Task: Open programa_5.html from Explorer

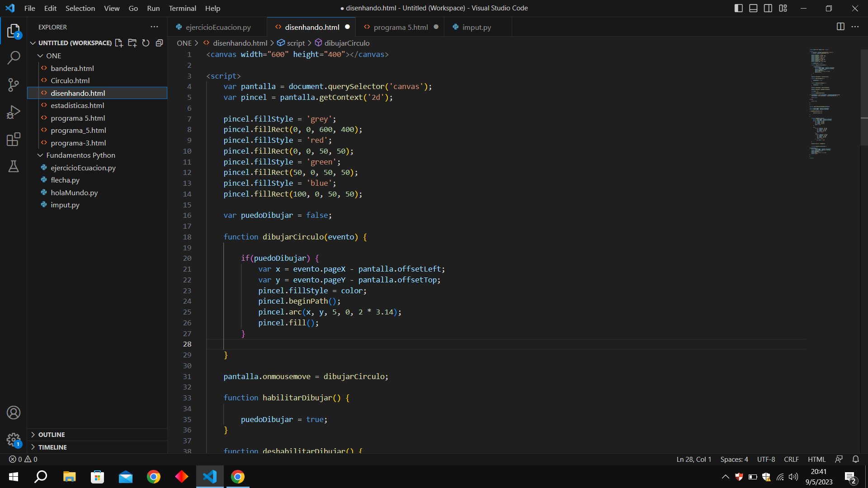Action: 78,130
